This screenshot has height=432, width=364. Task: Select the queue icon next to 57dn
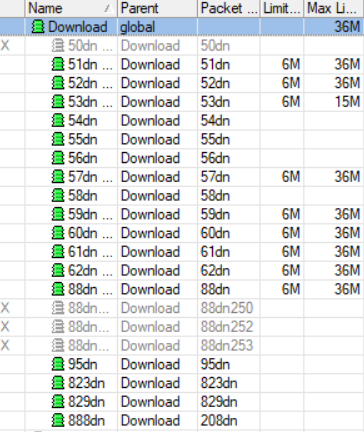point(58,177)
